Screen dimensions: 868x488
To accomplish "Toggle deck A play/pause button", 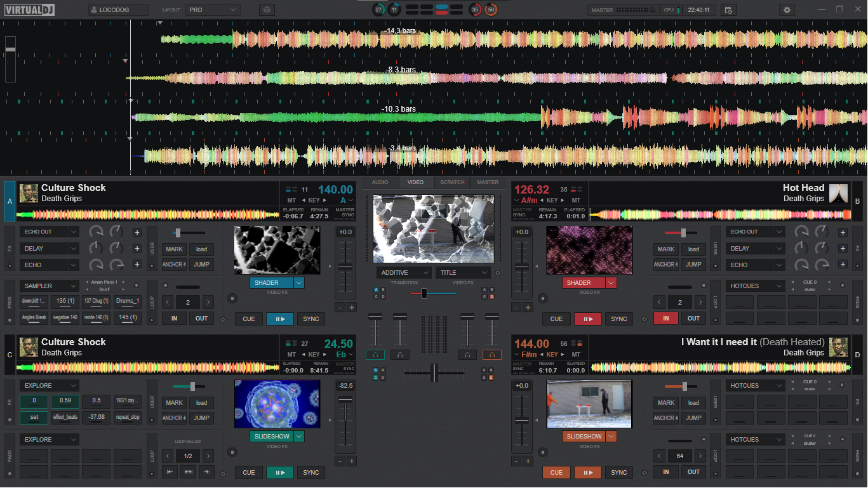I will pos(280,319).
